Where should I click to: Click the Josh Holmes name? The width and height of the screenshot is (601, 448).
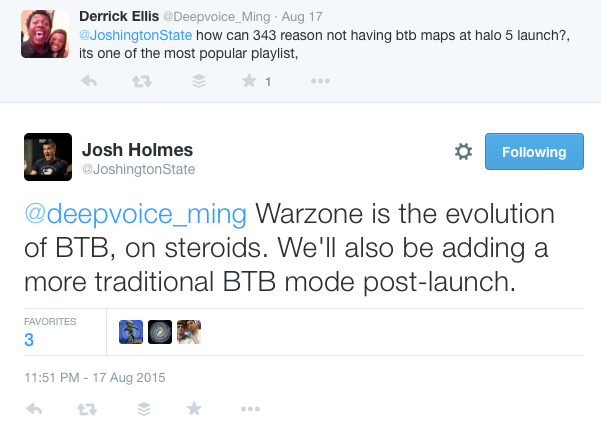tap(137, 149)
